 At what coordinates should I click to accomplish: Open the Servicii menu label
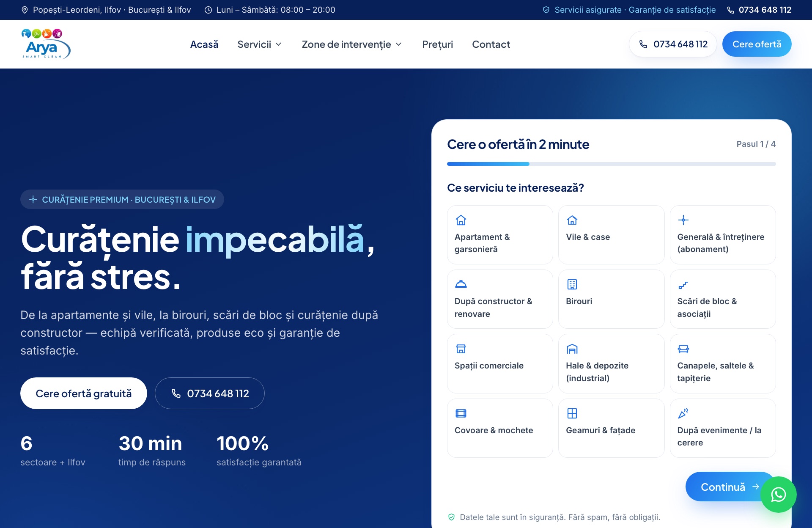(254, 44)
